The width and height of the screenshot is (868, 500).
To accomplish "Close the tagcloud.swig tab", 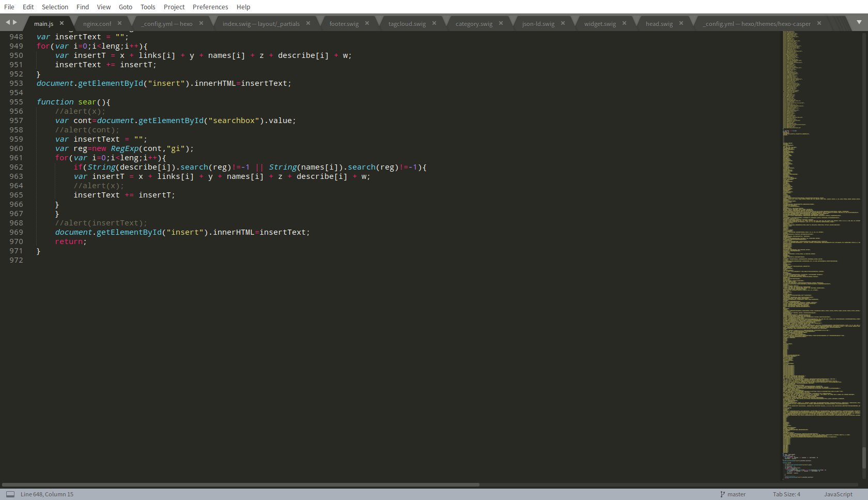I will [x=434, y=23].
